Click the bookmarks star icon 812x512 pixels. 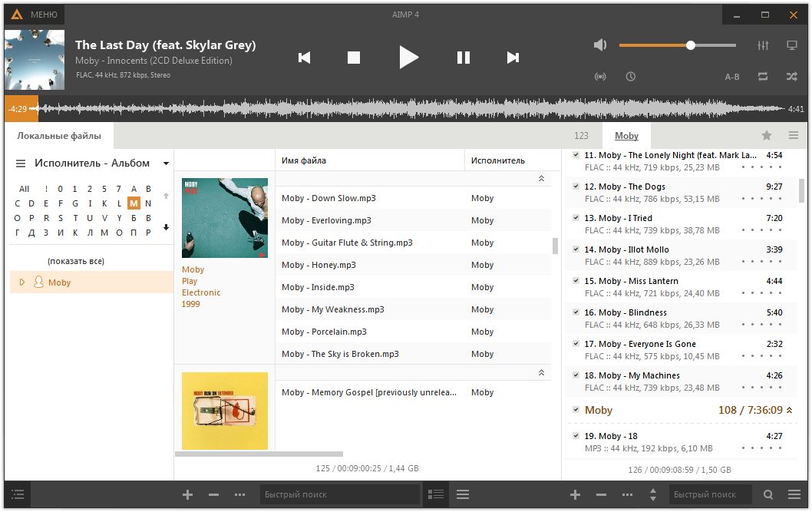(x=767, y=136)
